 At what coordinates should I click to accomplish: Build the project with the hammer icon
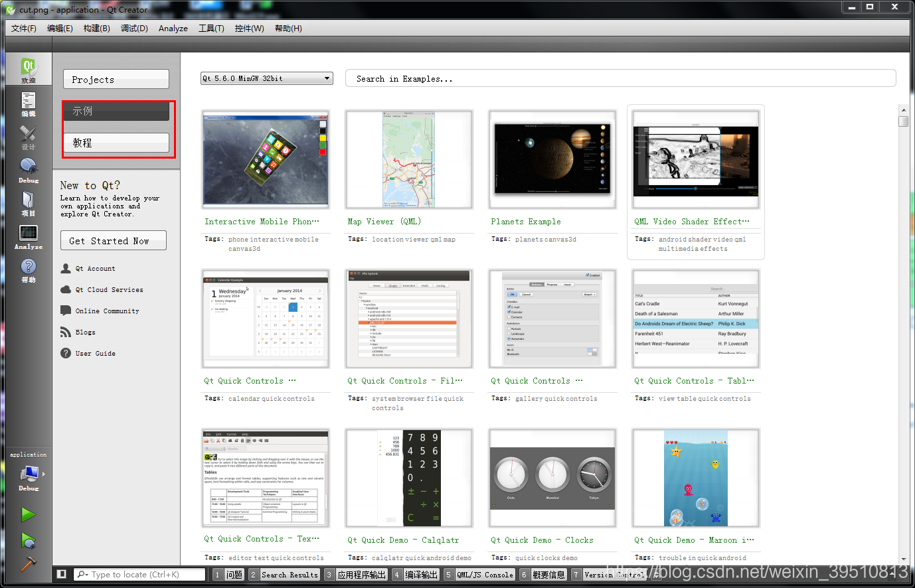[29, 564]
